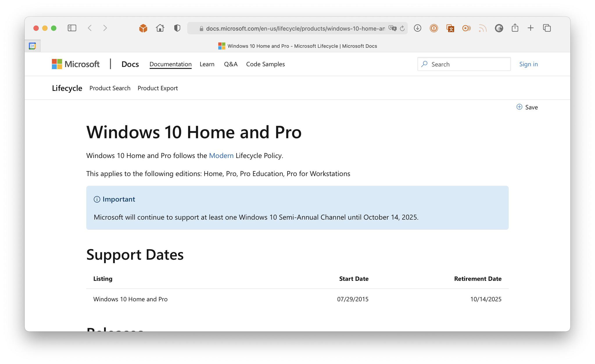Viewport: 595px width, 364px height.
Task: Click the Learn nav link
Action: click(x=207, y=64)
